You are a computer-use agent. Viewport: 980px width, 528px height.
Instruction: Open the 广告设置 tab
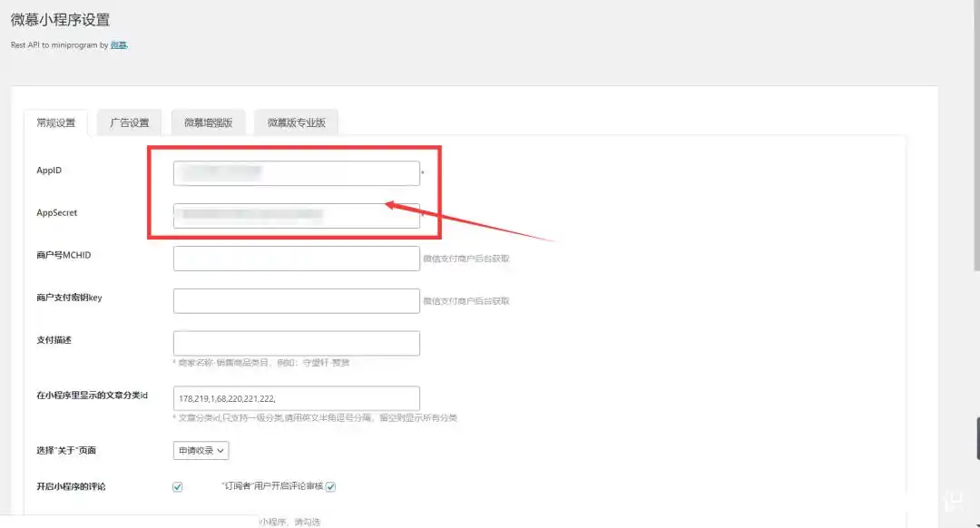[x=130, y=122]
